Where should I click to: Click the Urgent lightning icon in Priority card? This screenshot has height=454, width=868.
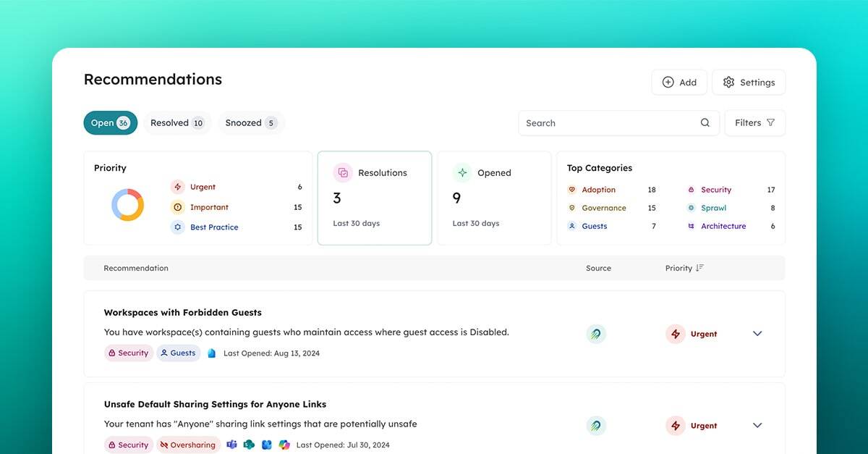(x=178, y=187)
